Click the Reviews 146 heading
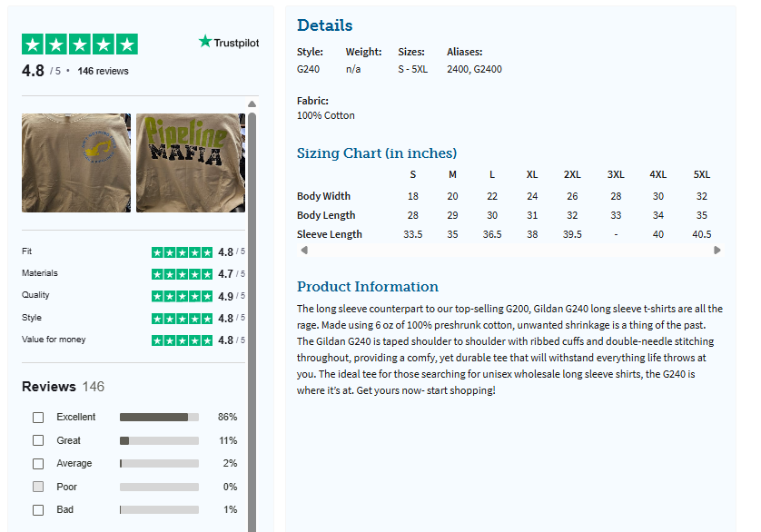This screenshot has width=761, height=532. click(63, 387)
